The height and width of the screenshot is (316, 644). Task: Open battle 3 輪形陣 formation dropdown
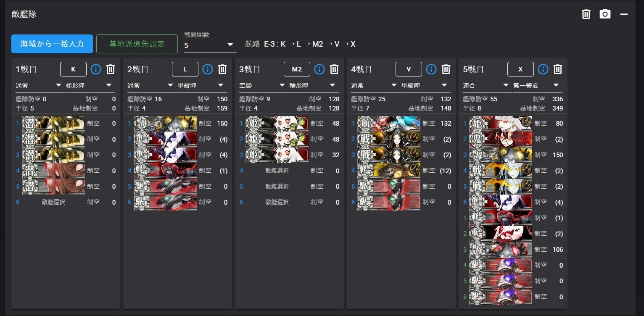pos(314,86)
